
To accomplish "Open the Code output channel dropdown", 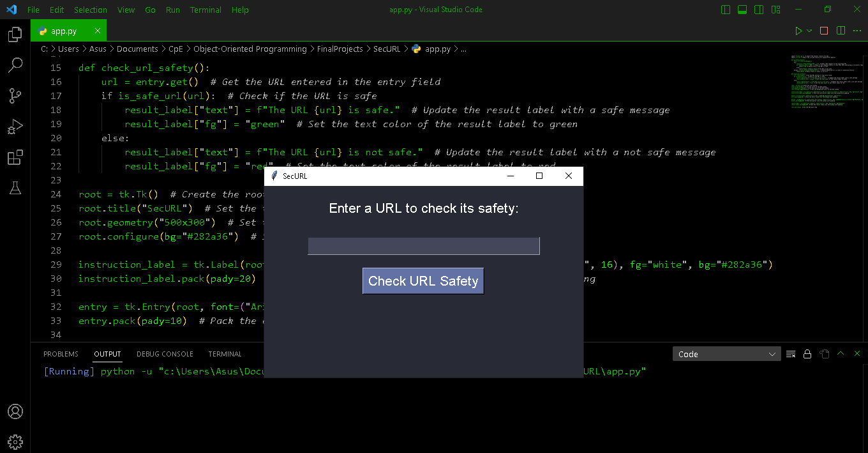I will point(726,353).
